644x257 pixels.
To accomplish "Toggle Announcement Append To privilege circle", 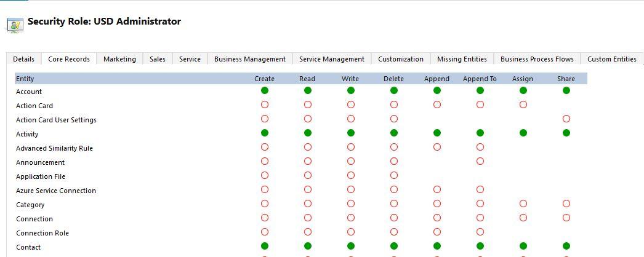I will tap(480, 161).
